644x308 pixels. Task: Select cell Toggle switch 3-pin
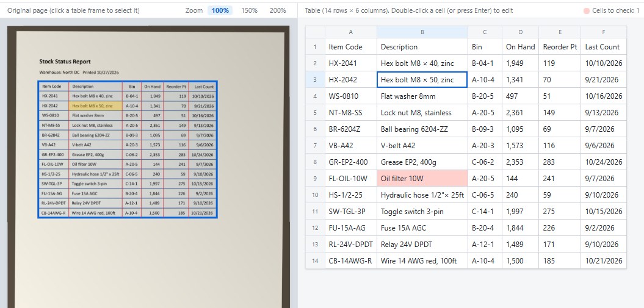pyautogui.click(x=422, y=211)
